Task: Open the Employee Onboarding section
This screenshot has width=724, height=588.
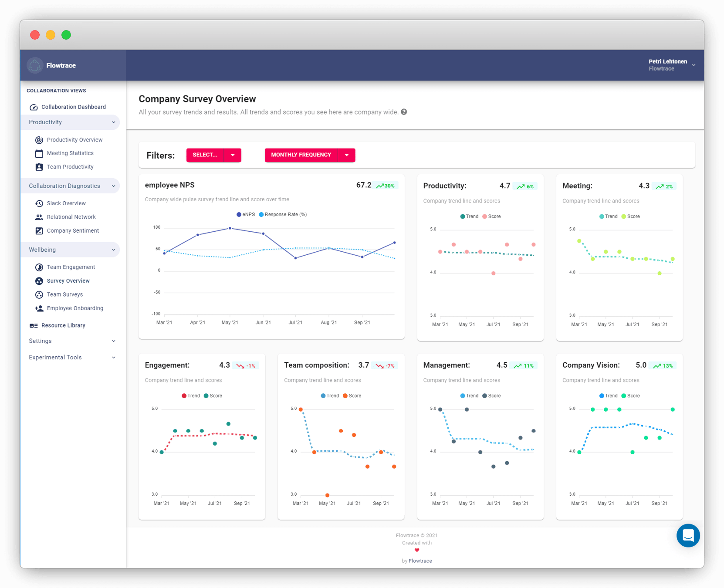Action: coord(75,308)
